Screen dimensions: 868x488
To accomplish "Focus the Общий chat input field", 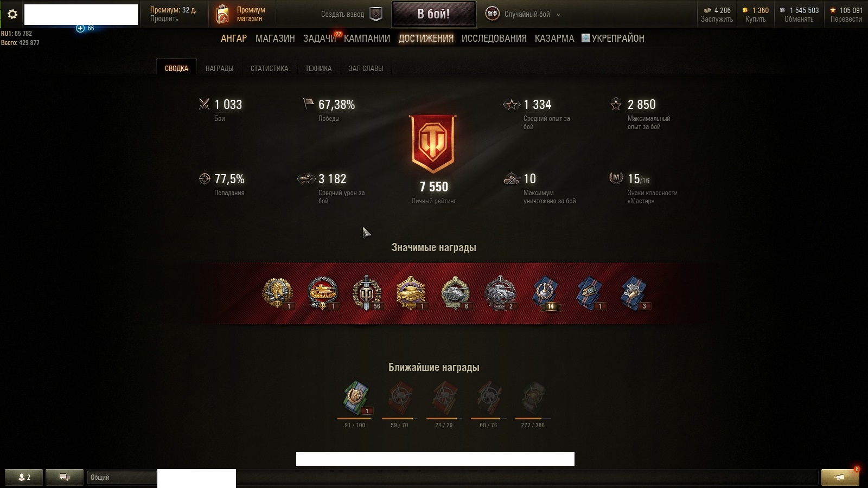I will coord(122,477).
